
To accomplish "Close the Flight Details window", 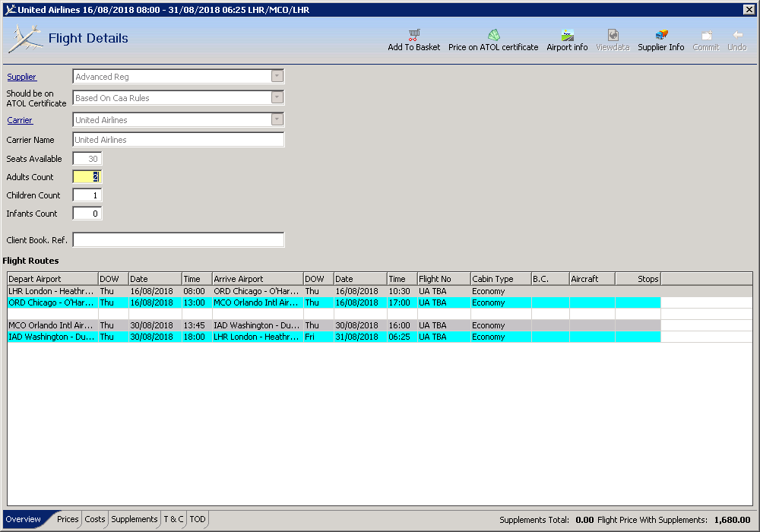I will coord(749,9).
